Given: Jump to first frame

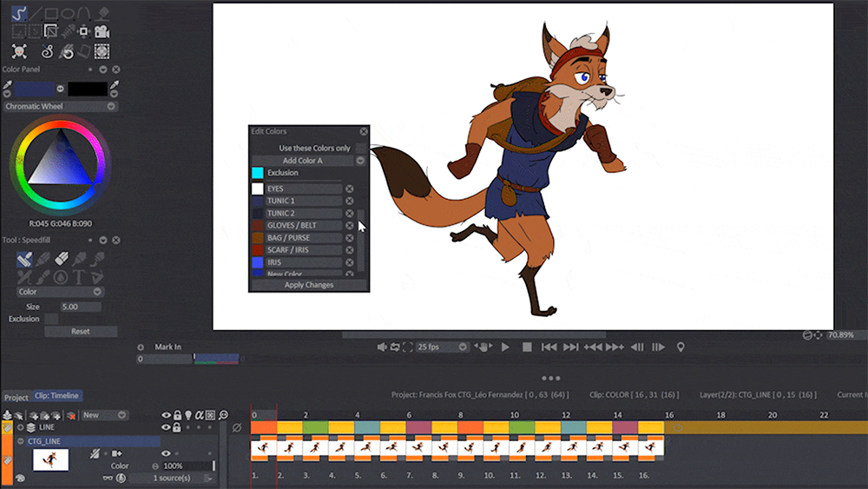Looking at the screenshot, I should coord(549,347).
